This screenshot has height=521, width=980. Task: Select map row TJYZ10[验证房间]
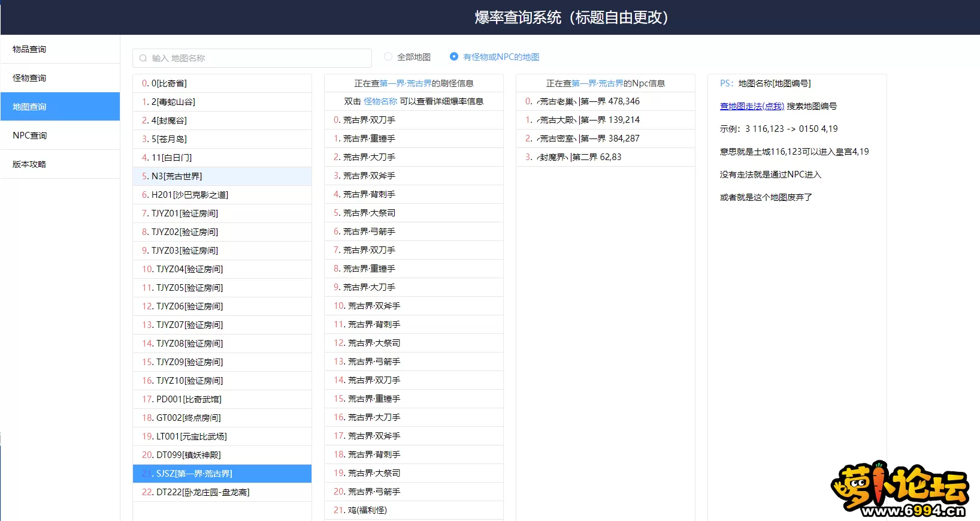click(x=222, y=381)
